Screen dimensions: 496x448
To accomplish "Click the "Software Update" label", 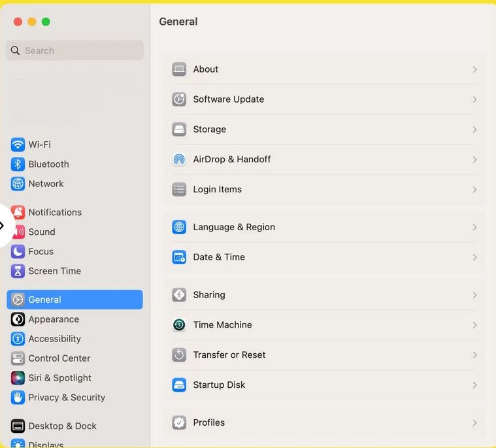I will 229,99.
